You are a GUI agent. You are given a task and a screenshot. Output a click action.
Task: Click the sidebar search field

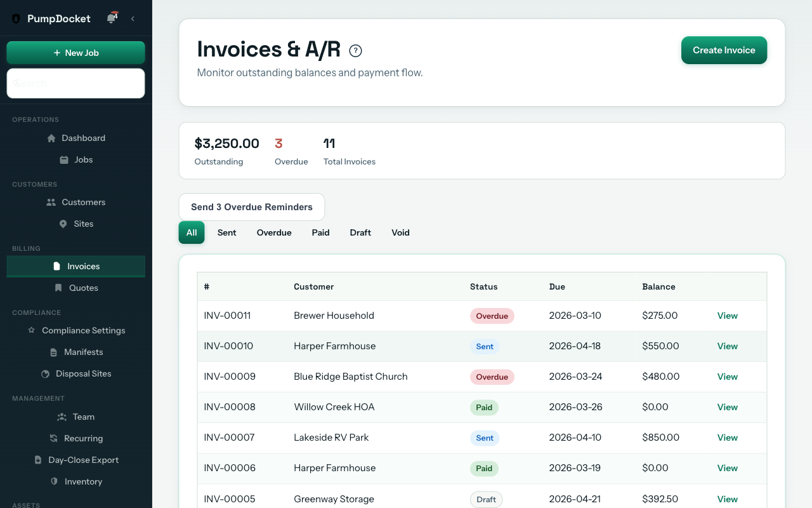coord(75,83)
